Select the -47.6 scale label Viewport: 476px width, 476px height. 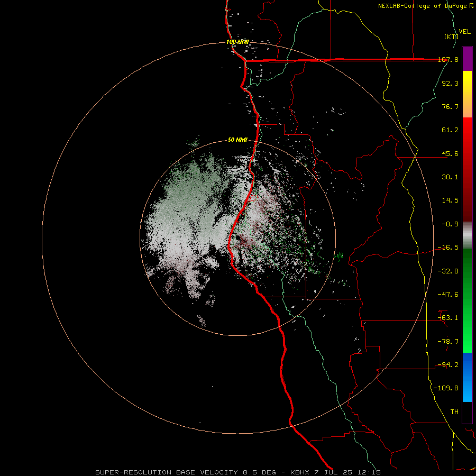(448, 295)
